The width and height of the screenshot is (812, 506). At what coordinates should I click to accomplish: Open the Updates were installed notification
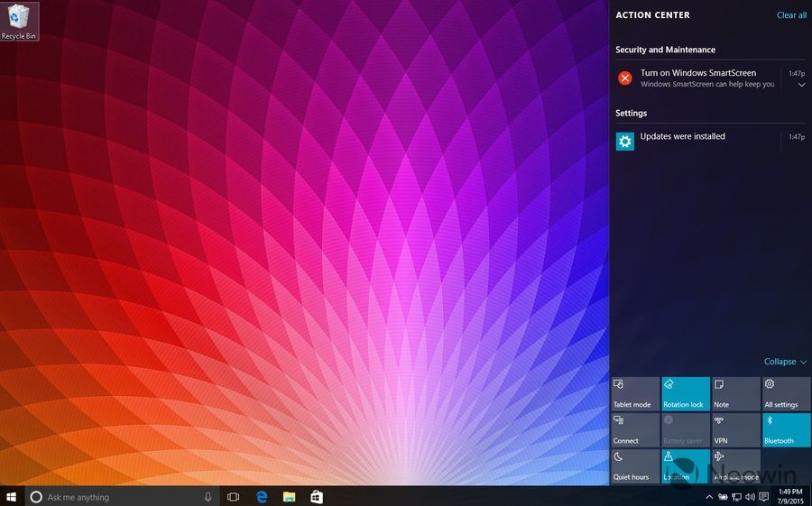711,141
